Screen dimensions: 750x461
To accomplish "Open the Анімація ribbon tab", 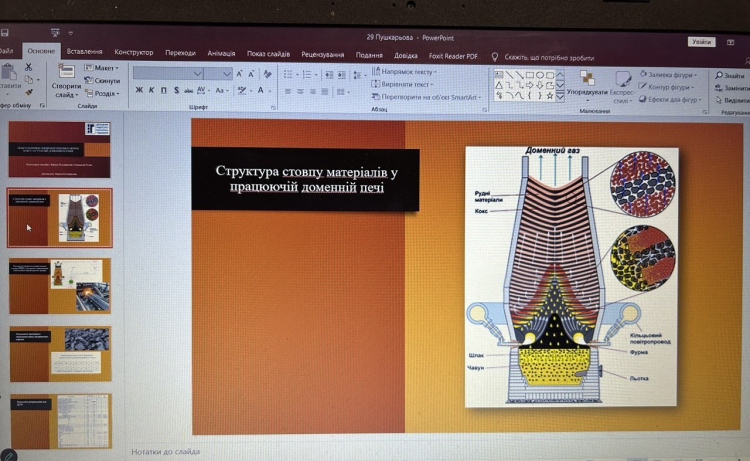I will [221, 53].
